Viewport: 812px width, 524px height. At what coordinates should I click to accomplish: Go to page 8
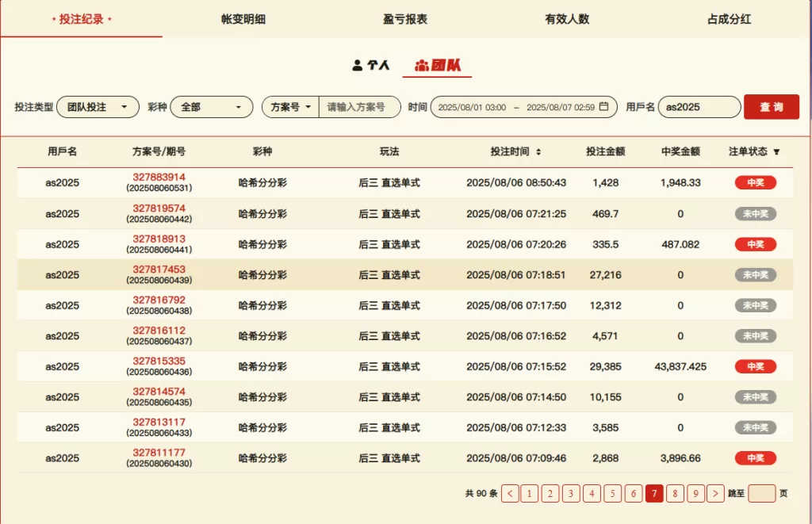pyautogui.click(x=676, y=493)
